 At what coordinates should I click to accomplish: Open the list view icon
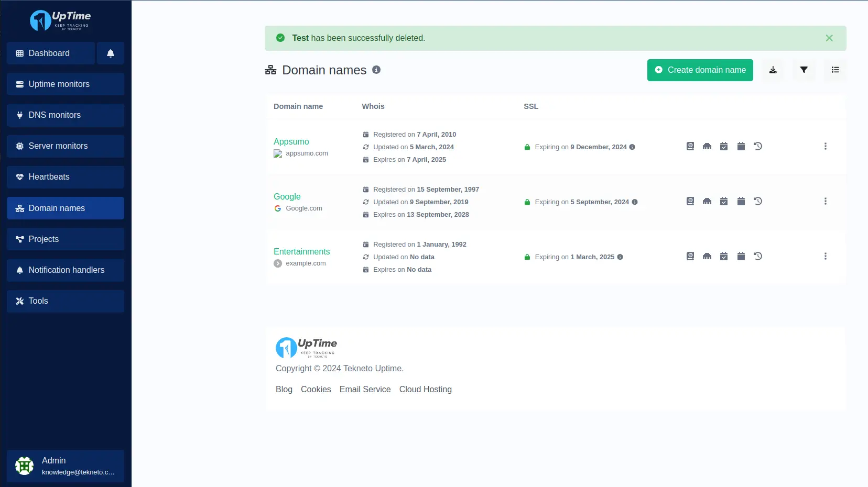[835, 70]
